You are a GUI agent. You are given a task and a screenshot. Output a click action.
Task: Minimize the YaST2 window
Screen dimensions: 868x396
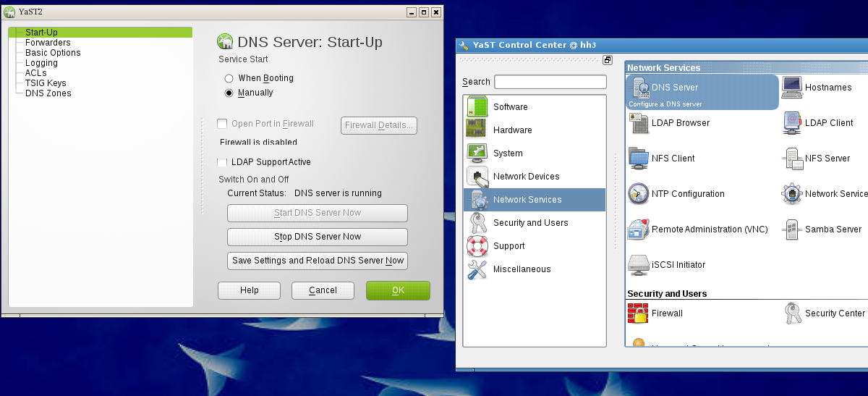(x=412, y=12)
